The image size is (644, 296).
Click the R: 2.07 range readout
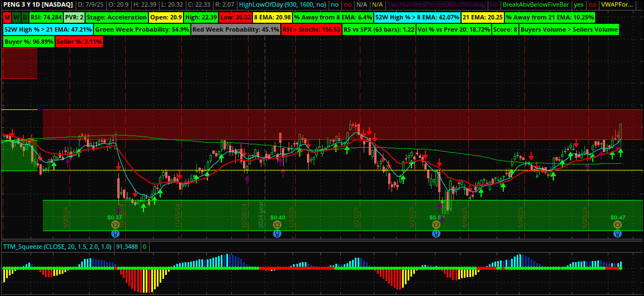click(225, 5)
